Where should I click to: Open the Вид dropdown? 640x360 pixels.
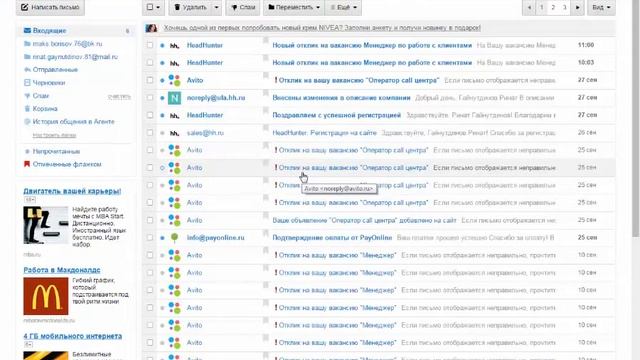601,7
